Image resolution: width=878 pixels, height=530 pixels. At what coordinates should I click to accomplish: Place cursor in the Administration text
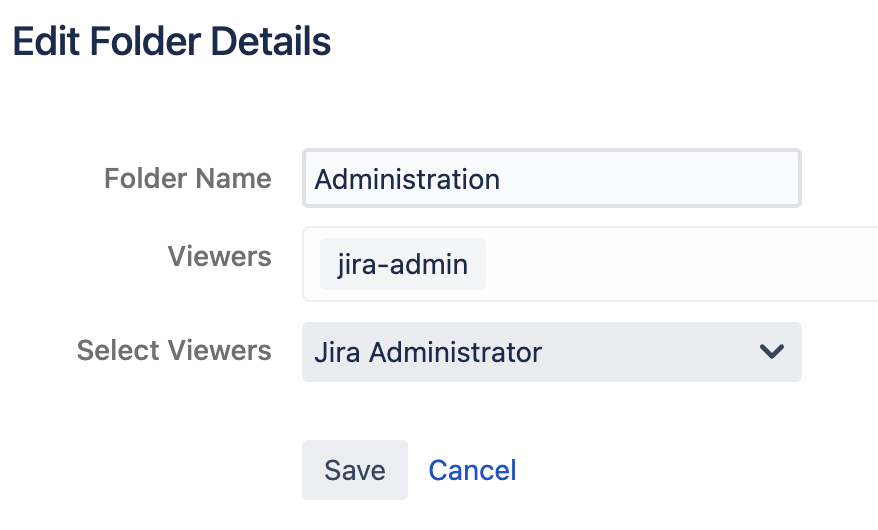tap(407, 180)
